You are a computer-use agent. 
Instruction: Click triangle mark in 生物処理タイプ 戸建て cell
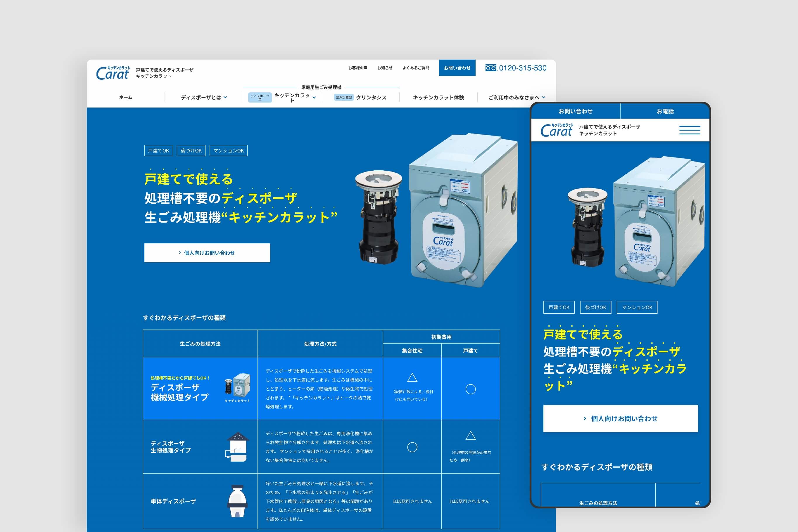point(470,435)
